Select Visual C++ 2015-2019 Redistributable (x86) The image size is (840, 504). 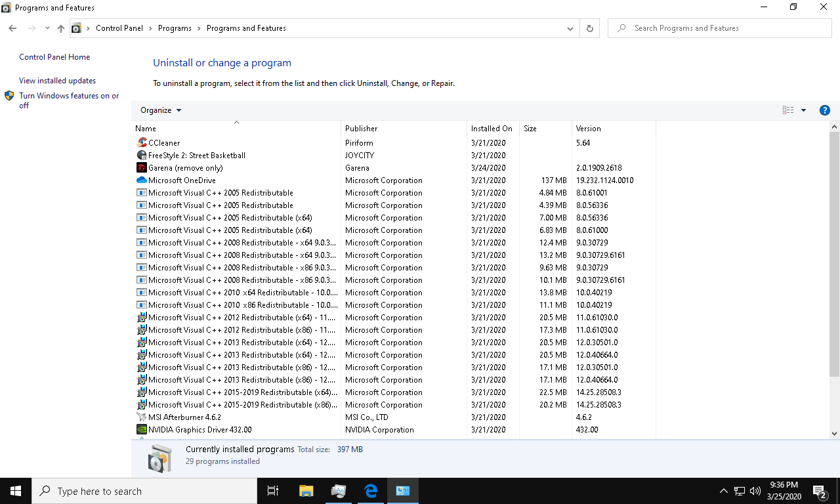(394, 405)
